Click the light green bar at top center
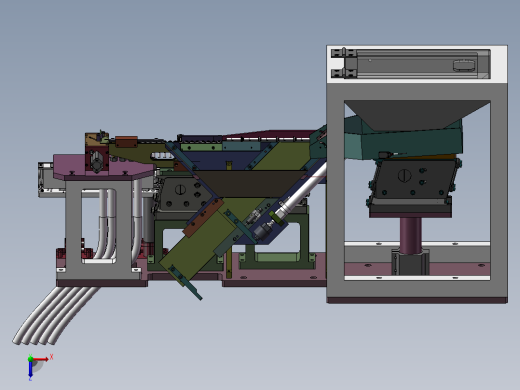The height and width of the screenshot is (390, 520). [201, 147]
